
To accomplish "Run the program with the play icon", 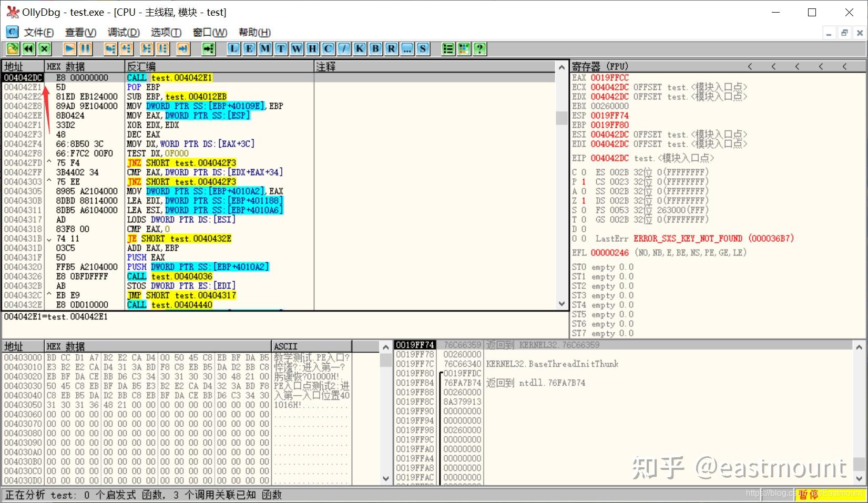I will [69, 48].
